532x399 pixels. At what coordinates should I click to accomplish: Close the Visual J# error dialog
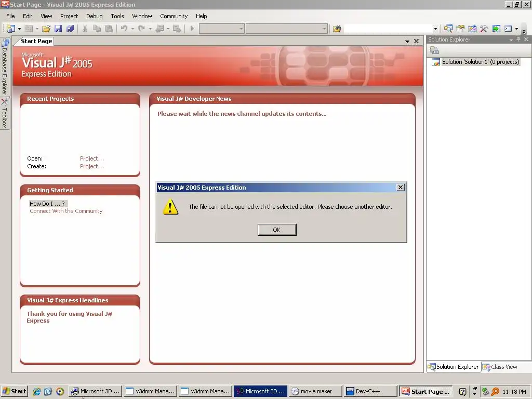[x=401, y=187]
